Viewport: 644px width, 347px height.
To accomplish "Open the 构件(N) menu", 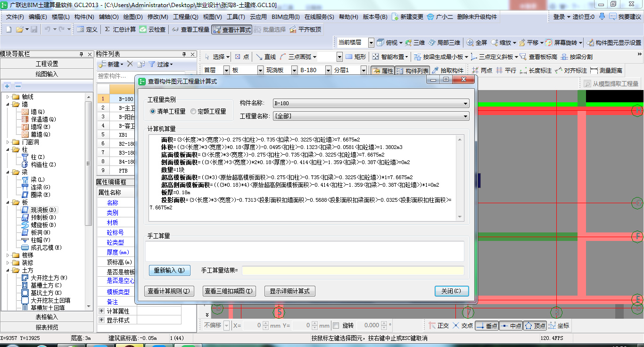I will tap(84, 17).
